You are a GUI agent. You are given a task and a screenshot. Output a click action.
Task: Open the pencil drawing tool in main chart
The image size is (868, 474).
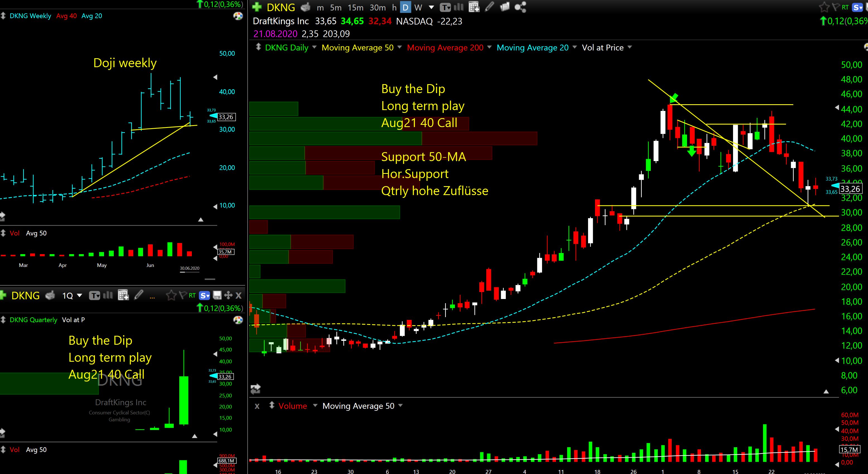[x=489, y=7]
